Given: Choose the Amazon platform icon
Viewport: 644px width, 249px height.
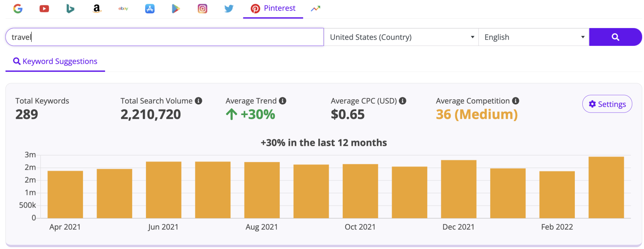Looking at the screenshot, I should [x=97, y=8].
